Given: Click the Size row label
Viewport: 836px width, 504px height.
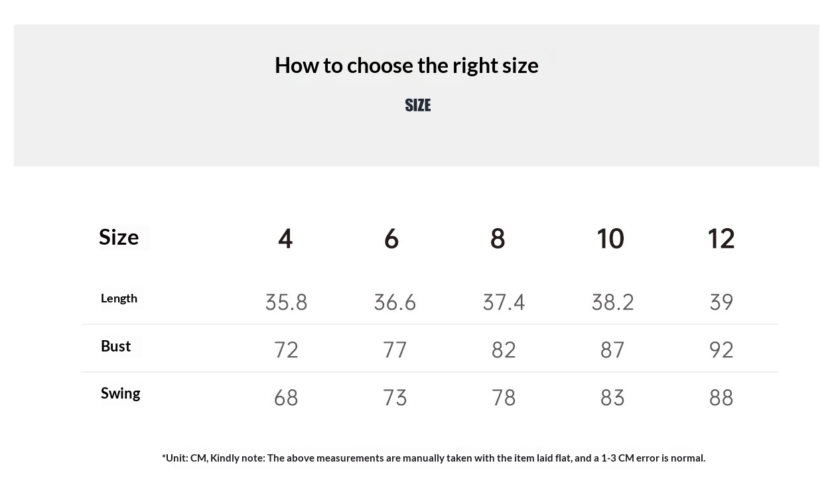Looking at the screenshot, I should [x=119, y=237].
